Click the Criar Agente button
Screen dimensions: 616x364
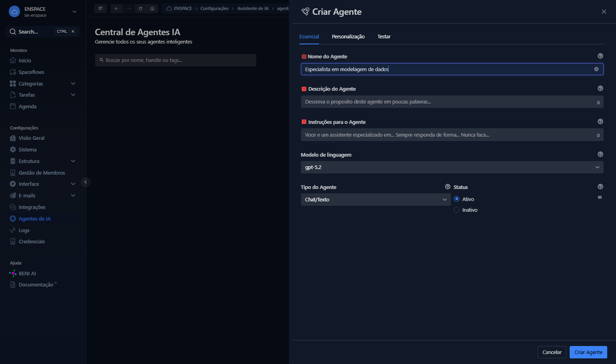588,352
